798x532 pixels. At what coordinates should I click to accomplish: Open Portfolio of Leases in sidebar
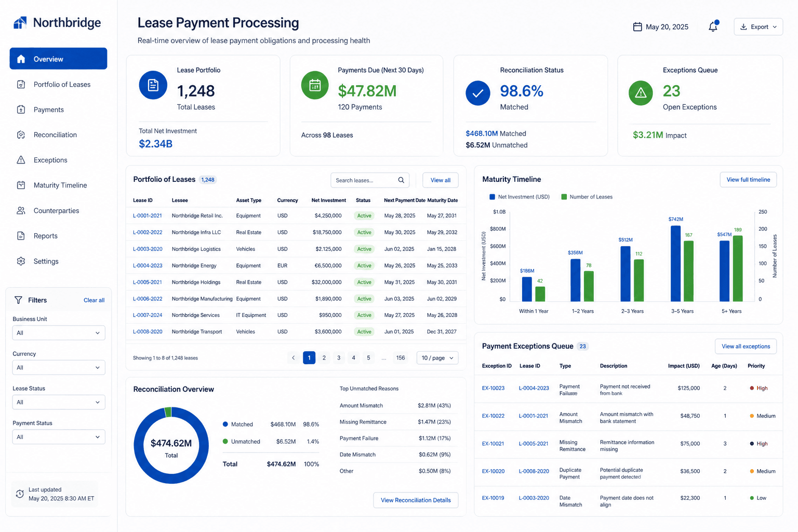[x=62, y=84]
